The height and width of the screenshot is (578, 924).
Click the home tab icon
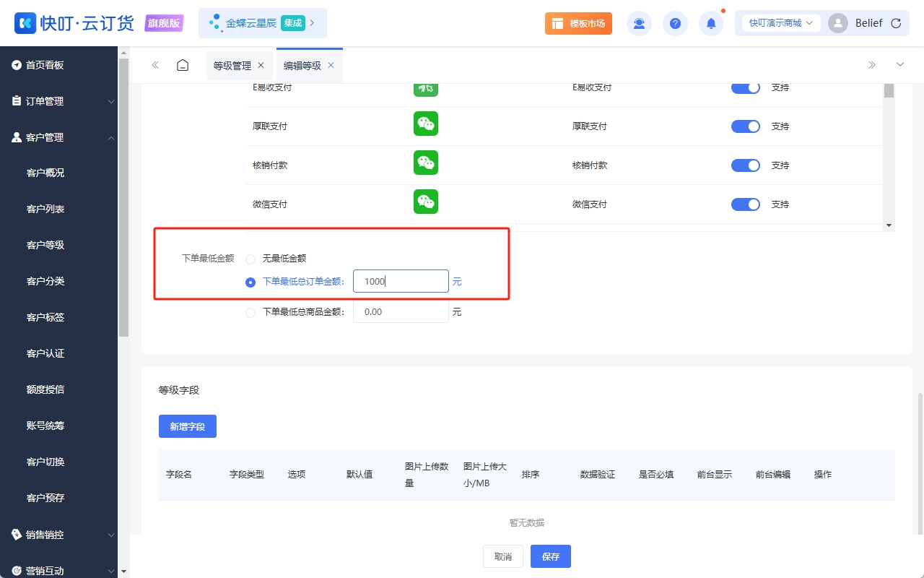(x=183, y=65)
